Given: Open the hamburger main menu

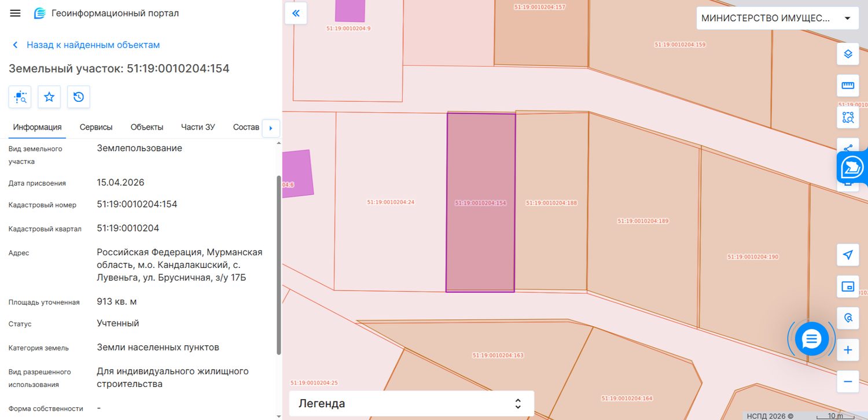Looking at the screenshot, I should (15, 13).
